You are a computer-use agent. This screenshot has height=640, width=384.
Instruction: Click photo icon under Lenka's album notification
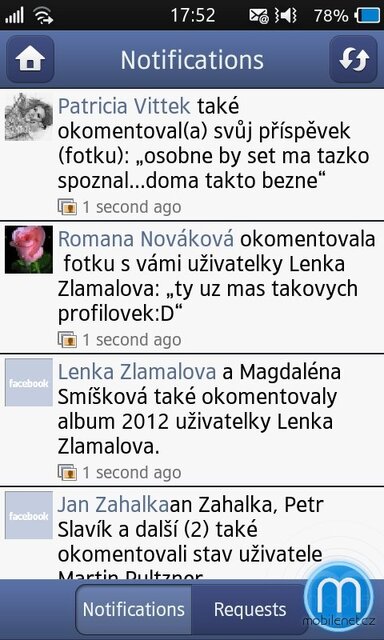(x=67, y=473)
